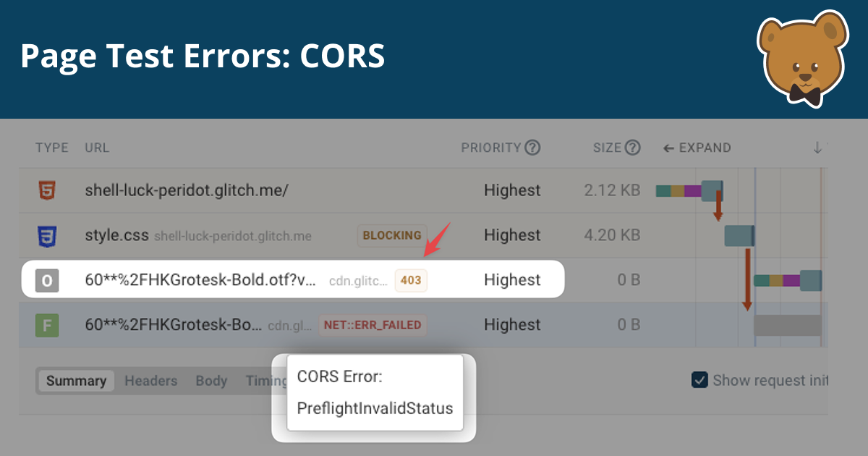Viewport: 868px width, 456px height.
Task: Click the NET::ERR_FAILED error badge
Action: pyautogui.click(x=373, y=325)
